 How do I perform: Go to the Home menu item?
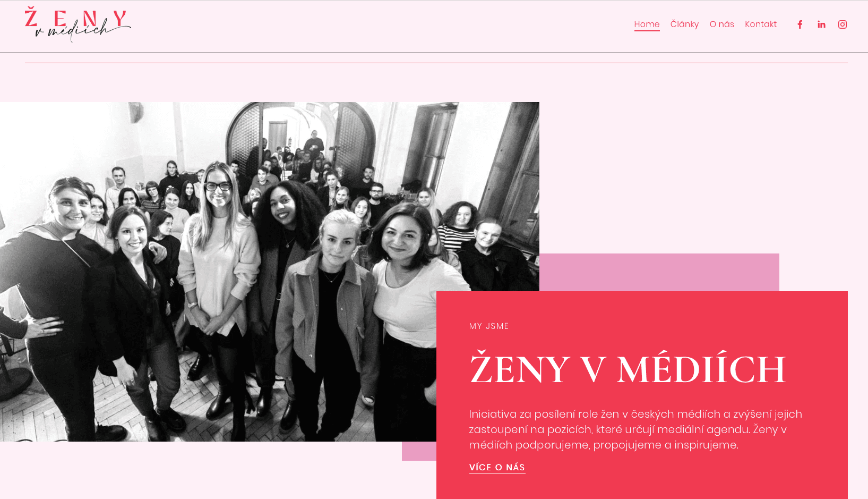tap(647, 24)
